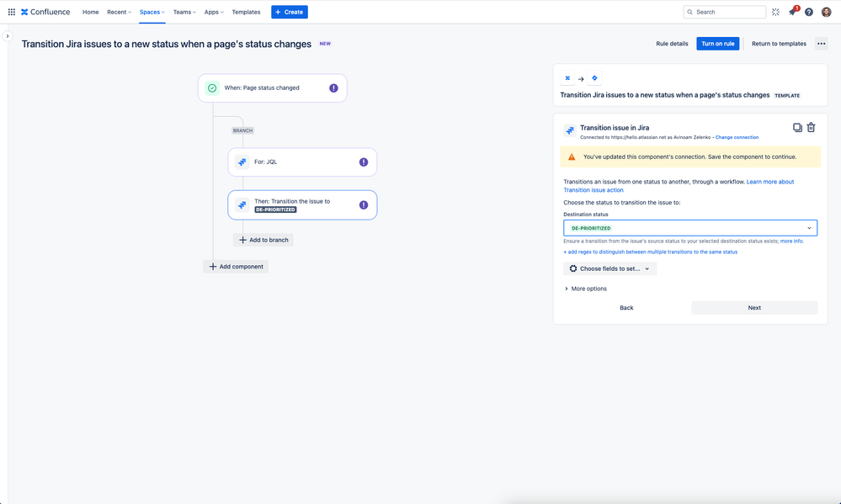The width and height of the screenshot is (841, 504).
Task: Open the Spaces dropdown menu
Action: point(152,12)
